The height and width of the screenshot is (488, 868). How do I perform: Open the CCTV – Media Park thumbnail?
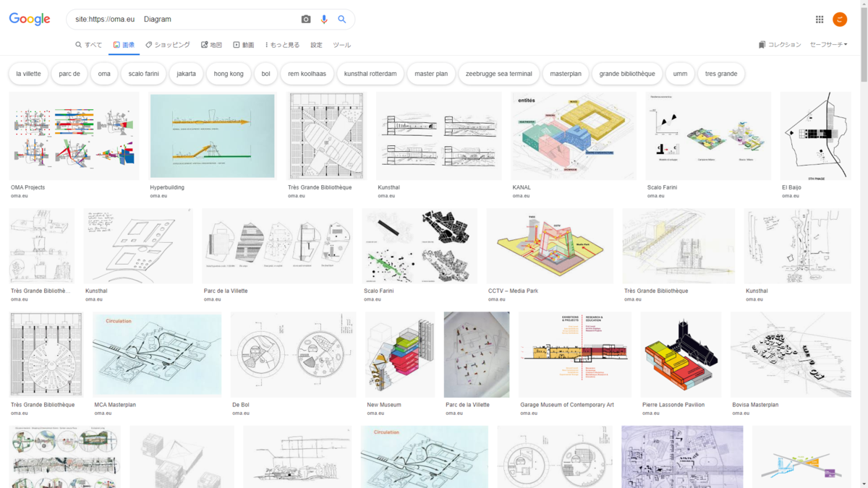[550, 246]
